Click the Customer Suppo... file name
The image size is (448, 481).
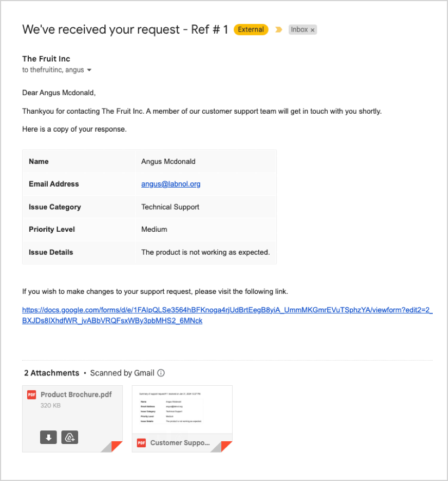(180, 443)
